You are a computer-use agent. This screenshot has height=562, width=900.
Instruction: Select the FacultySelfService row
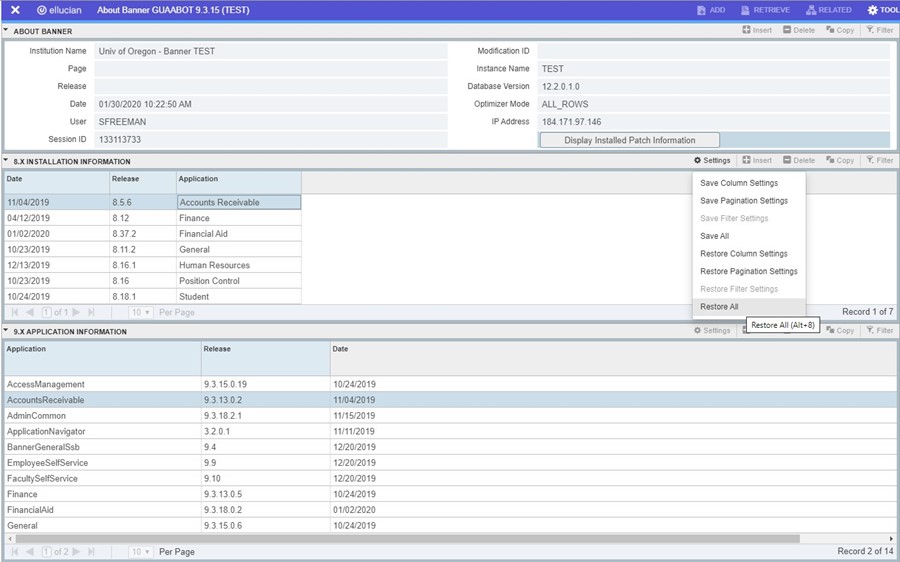click(451, 478)
